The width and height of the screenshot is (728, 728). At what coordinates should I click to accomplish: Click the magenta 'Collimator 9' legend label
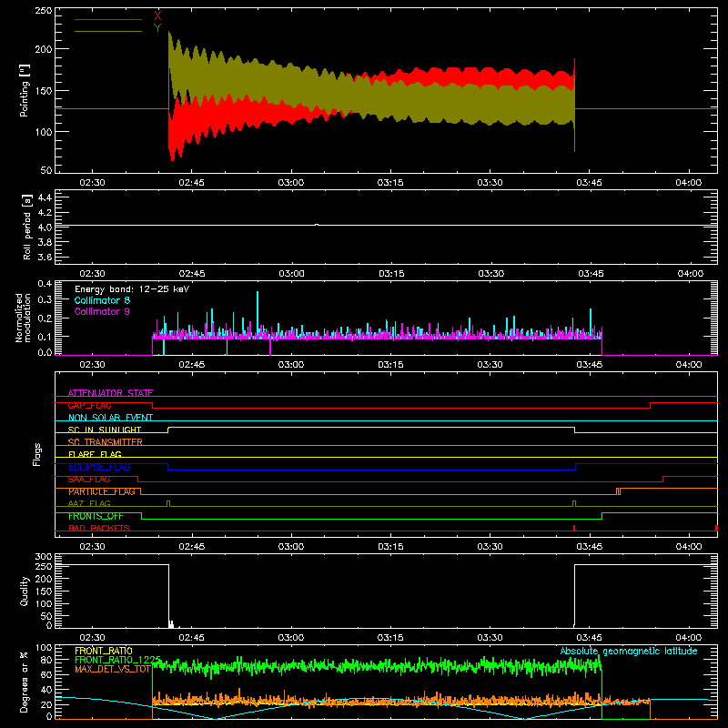pyautogui.click(x=102, y=311)
